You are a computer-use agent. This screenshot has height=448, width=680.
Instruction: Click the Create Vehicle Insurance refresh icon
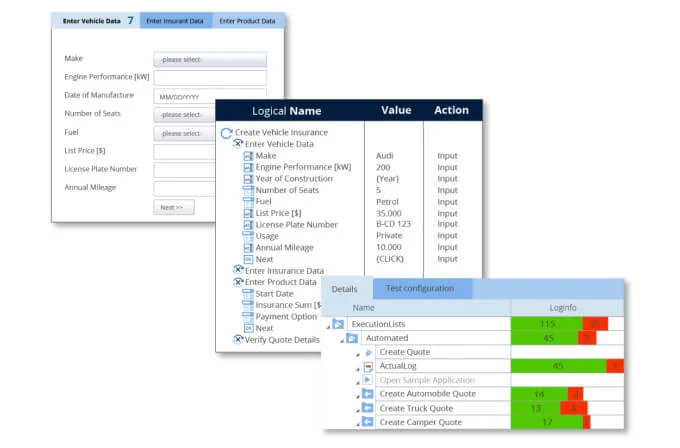[x=227, y=132]
